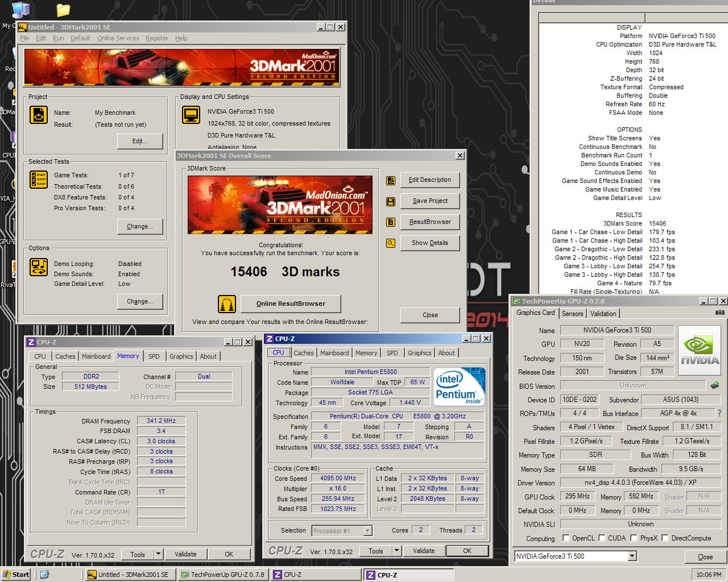Click the Save Project button
This screenshot has height=582, width=728.
tap(430, 201)
